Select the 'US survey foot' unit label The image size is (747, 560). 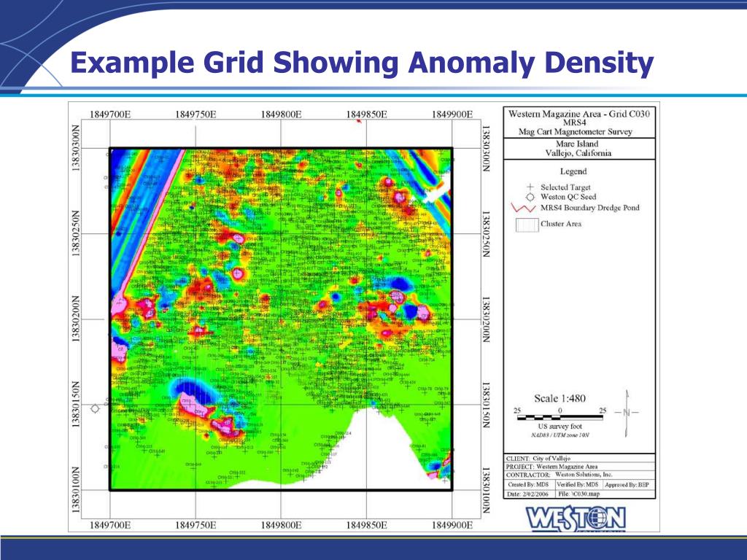tap(560, 426)
